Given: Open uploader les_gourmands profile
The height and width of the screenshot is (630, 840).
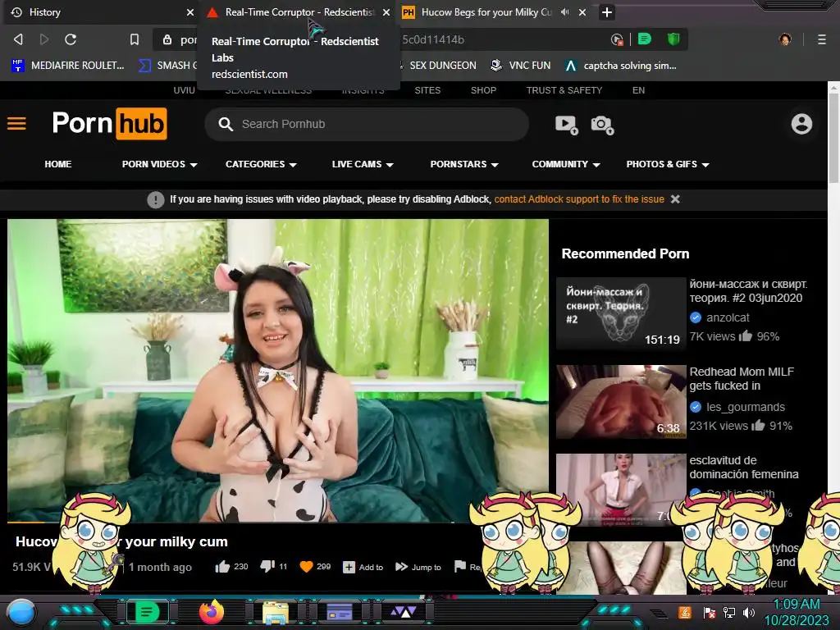Looking at the screenshot, I should tap(745, 407).
